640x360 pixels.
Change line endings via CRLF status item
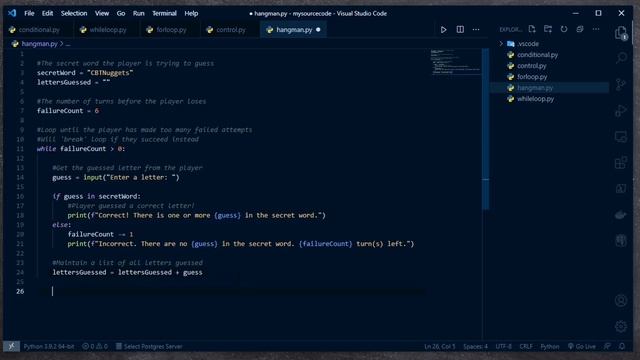point(526,347)
